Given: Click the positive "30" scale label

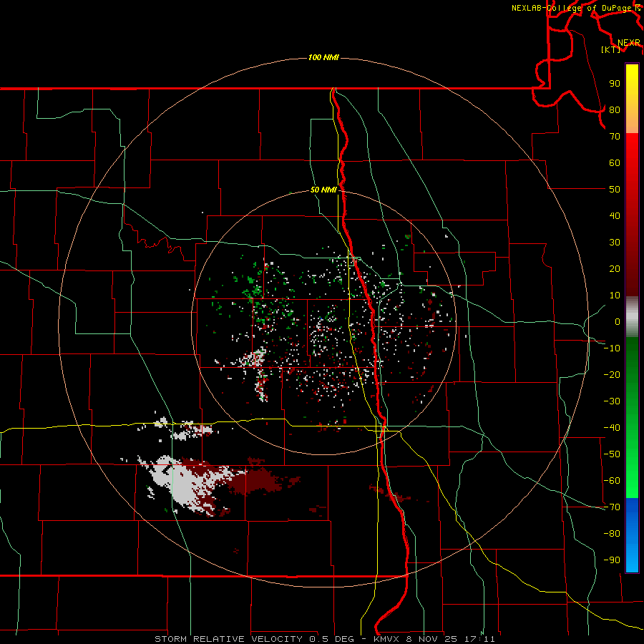Looking at the screenshot, I should 615,243.
